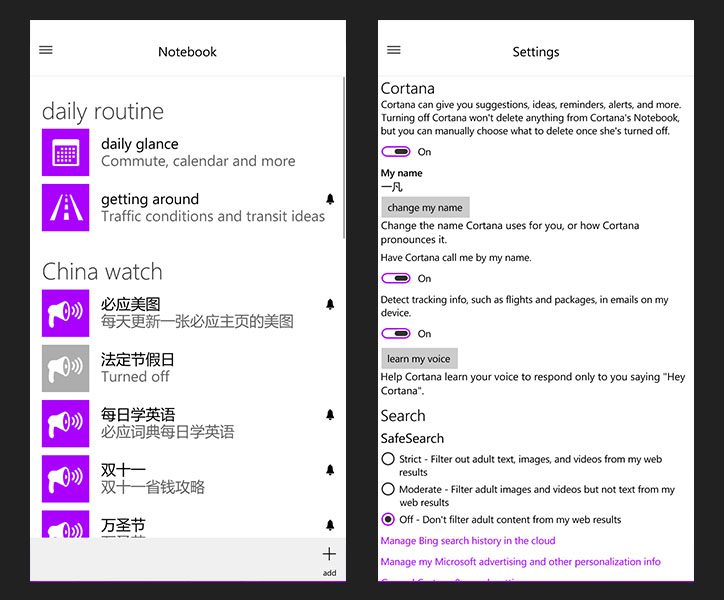
Task: Click the Notebook list scrollbar
Action: tap(344, 157)
